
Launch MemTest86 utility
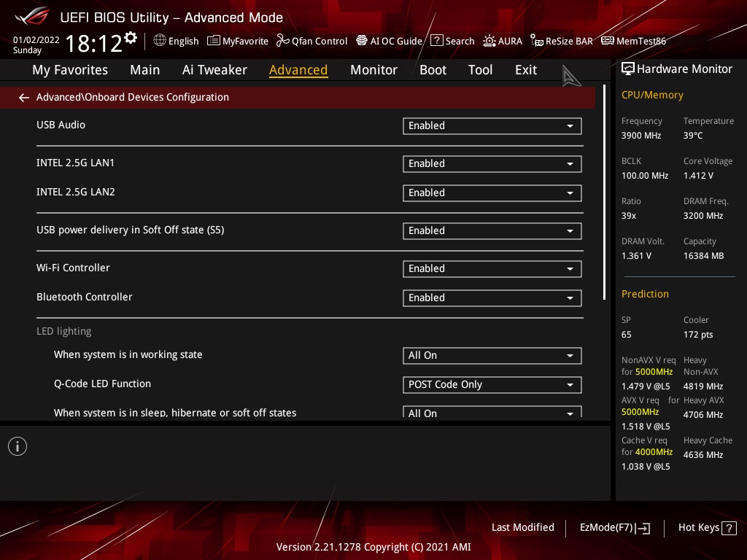pos(633,41)
